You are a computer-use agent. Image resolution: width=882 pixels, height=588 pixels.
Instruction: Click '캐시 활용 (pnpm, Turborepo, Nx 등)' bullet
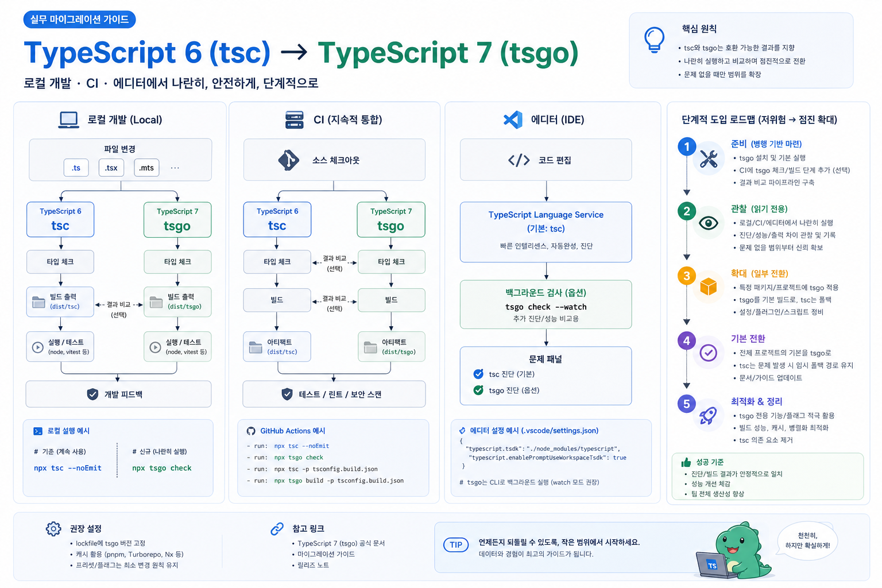(130, 554)
